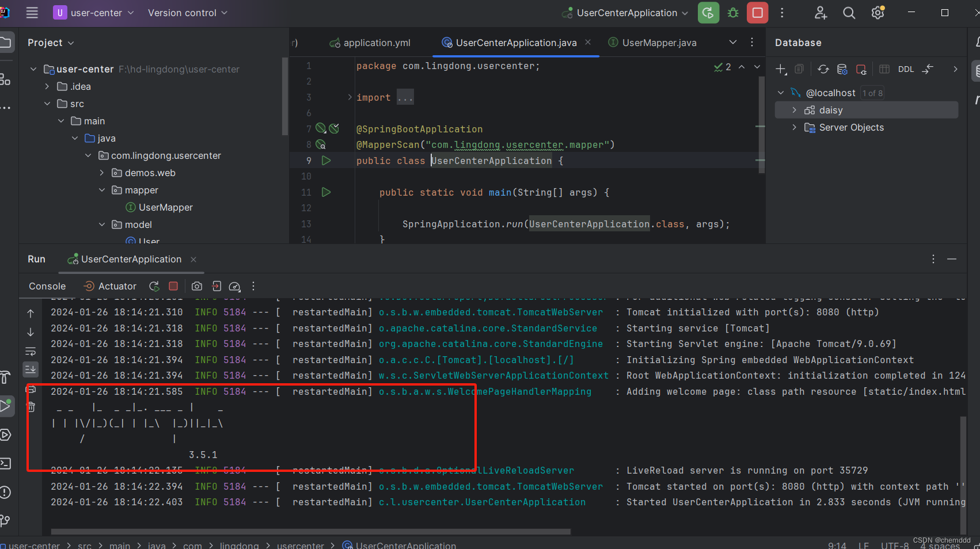Viewport: 980px width, 549px height.
Task: Jump up the stack trace arrow
Action: coord(31,314)
